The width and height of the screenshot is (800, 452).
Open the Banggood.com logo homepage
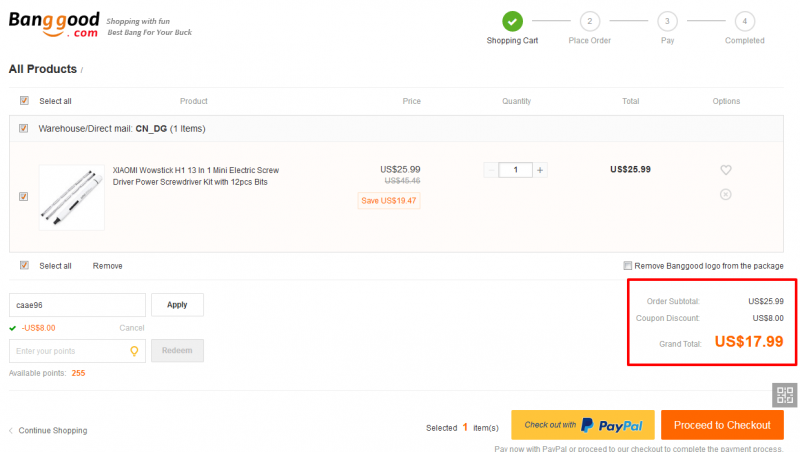pyautogui.click(x=54, y=24)
